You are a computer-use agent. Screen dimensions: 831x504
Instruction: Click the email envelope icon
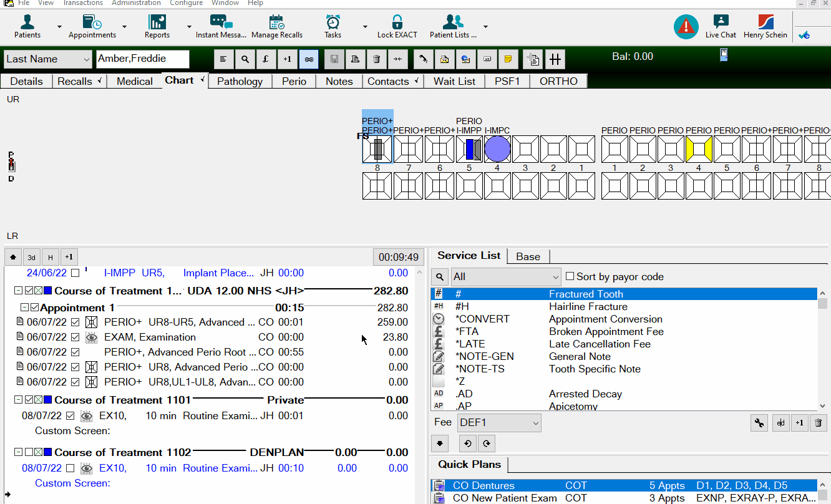445,59
